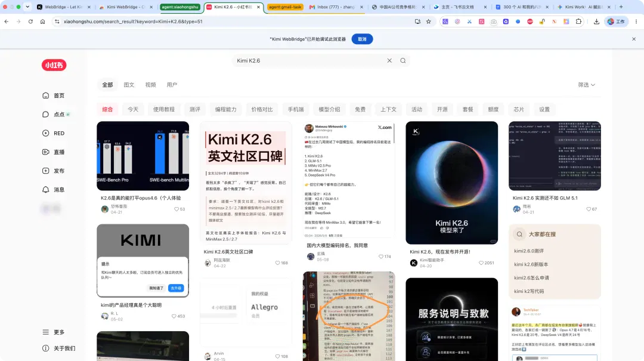
Task: Clear the Kimi K2.6 search text
Action: pos(389,60)
